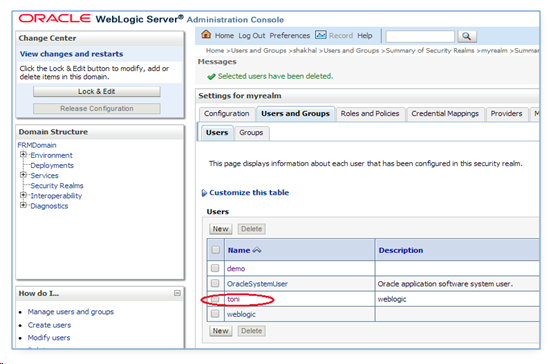This screenshot has width=550, height=364.
Task: Click the Release Configuration button
Action: (97, 109)
